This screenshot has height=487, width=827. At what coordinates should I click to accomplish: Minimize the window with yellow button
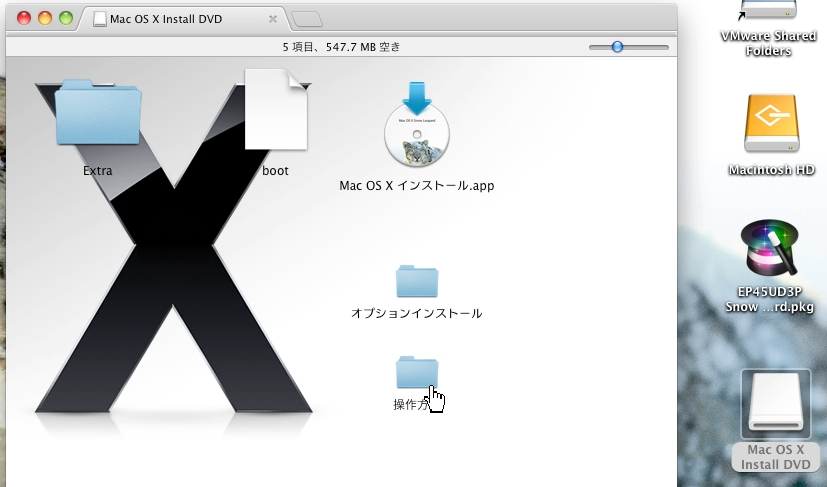[45, 18]
